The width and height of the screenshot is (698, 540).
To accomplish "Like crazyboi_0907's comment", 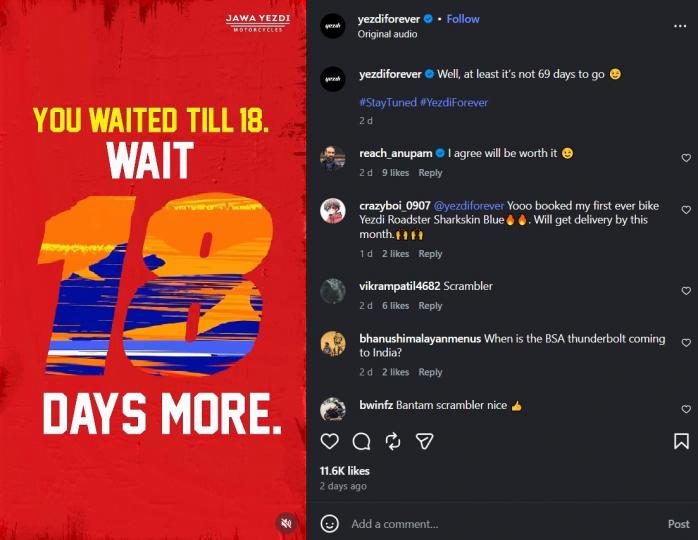I will [x=686, y=210].
